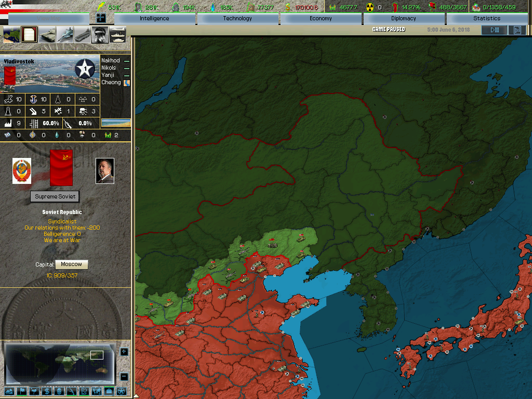Click the four-arrow move icon in top bar
The width and height of the screenshot is (532, 399).
pos(101,18)
